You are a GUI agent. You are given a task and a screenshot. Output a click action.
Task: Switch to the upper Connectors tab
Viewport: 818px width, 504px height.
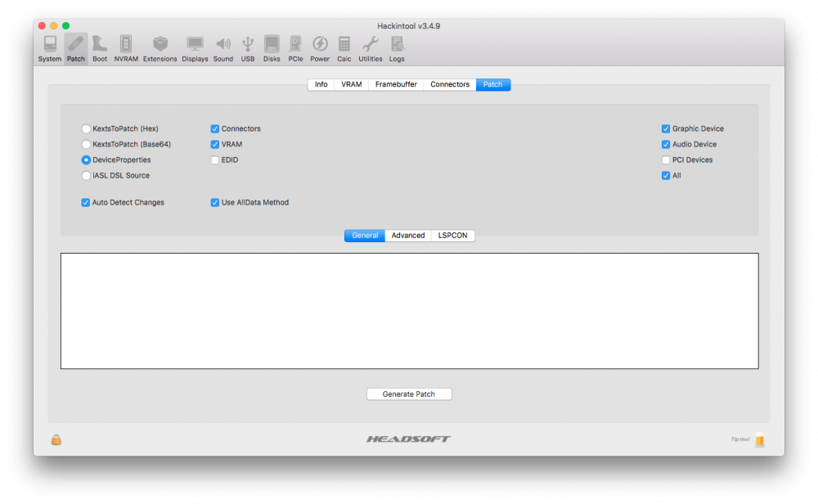click(450, 84)
